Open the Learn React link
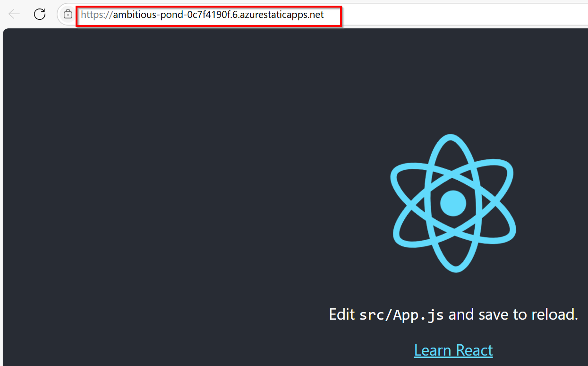This screenshot has width=588, height=366. point(453,350)
